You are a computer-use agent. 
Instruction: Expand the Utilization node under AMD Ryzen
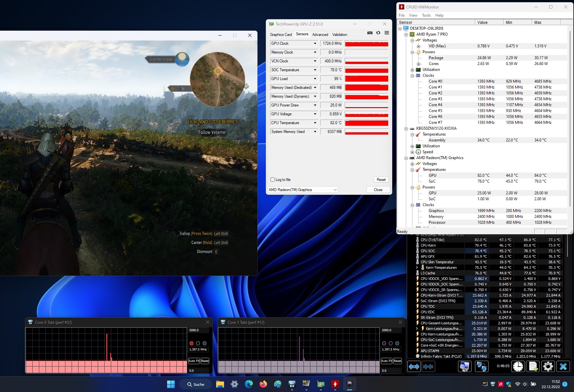412,70
